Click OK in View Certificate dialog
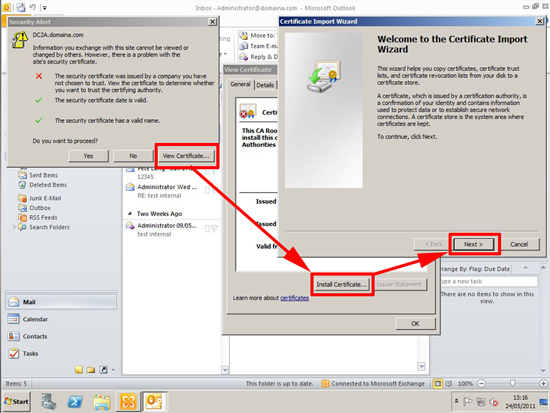Image resolution: width=550 pixels, height=413 pixels. click(x=415, y=324)
